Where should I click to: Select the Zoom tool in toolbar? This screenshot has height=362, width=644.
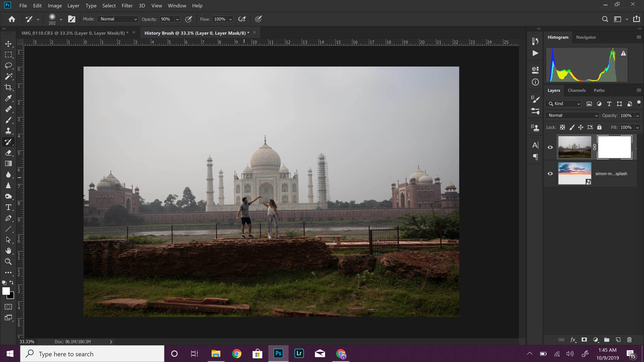pos(8,262)
